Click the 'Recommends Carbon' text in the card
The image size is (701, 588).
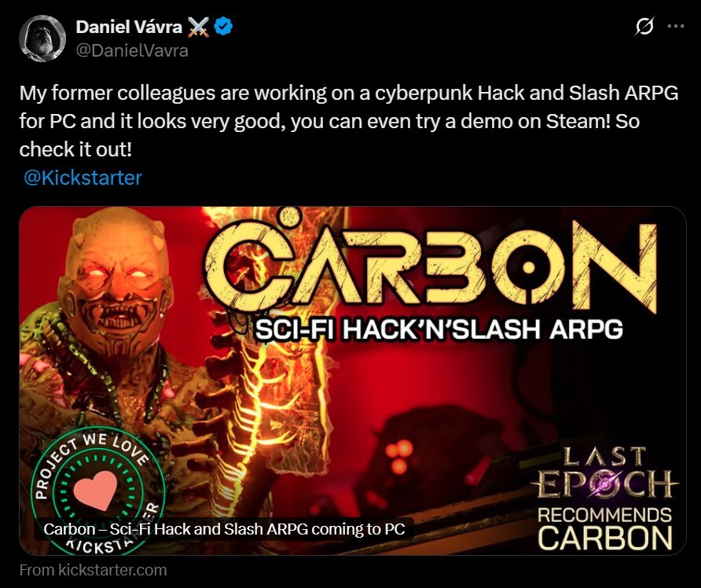605,528
